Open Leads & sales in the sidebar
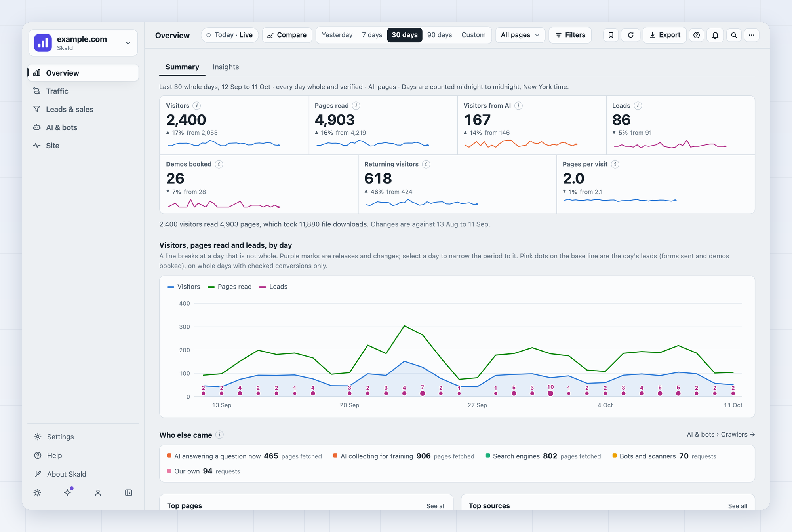Screen dimensions: 792x532 pos(83,109)
